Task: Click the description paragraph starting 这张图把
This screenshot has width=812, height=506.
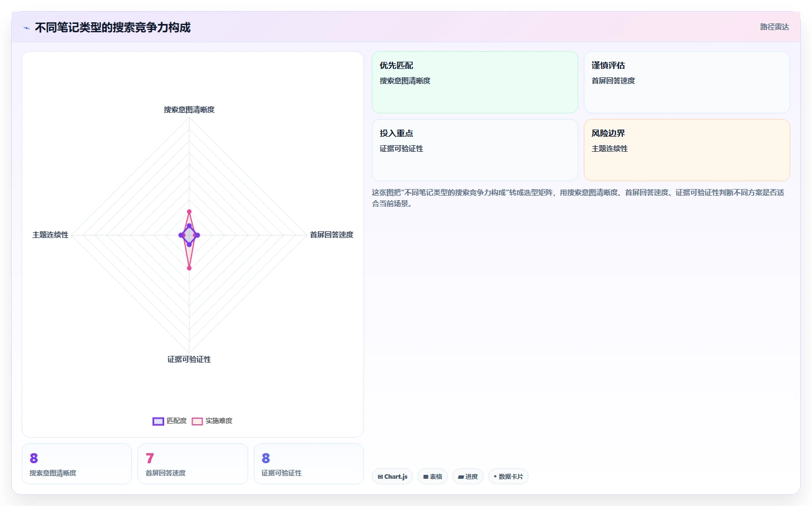Action: pyautogui.click(x=578, y=198)
